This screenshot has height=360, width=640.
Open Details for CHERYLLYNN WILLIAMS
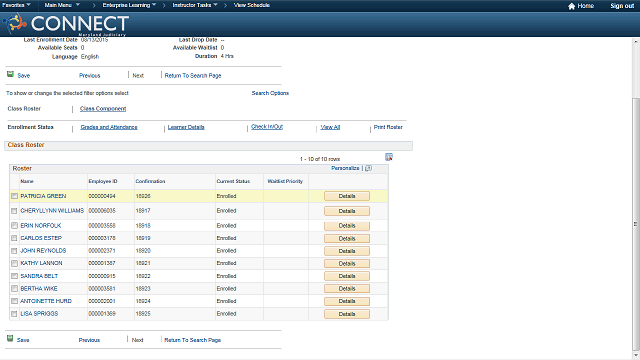point(347,211)
